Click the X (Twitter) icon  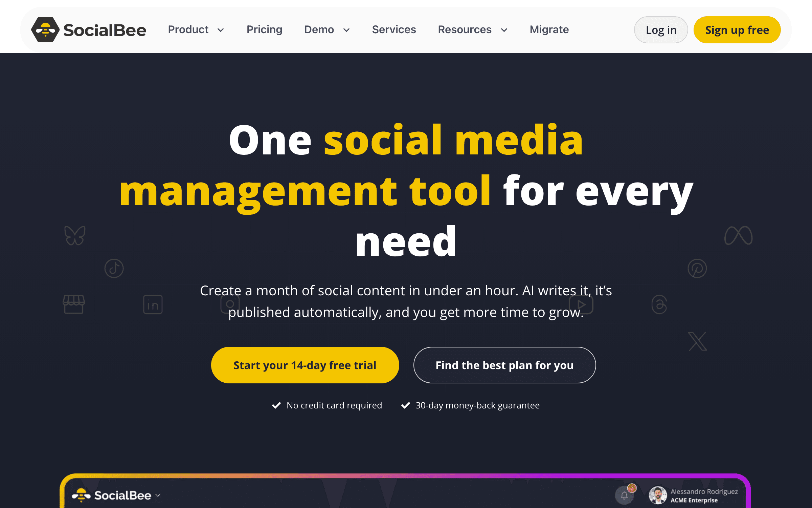[698, 341]
